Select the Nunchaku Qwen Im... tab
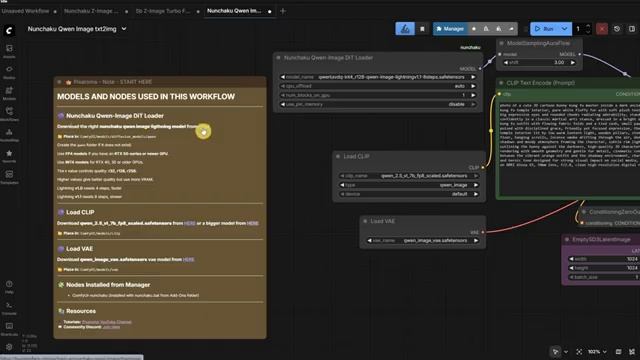 [234, 11]
